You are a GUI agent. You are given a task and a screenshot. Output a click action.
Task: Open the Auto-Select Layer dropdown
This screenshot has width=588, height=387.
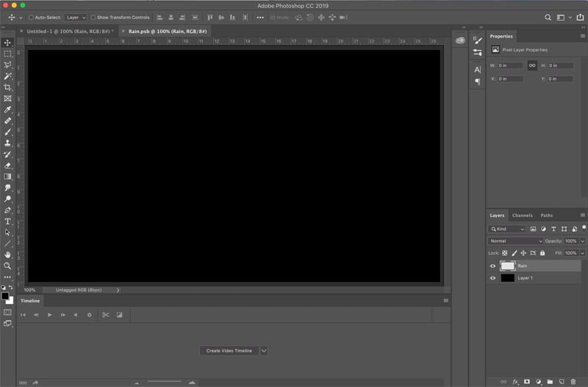pyautogui.click(x=76, y=17)
